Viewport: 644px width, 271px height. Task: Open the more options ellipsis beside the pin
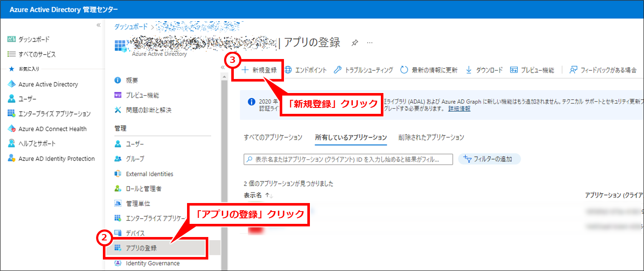coord(370,42)
